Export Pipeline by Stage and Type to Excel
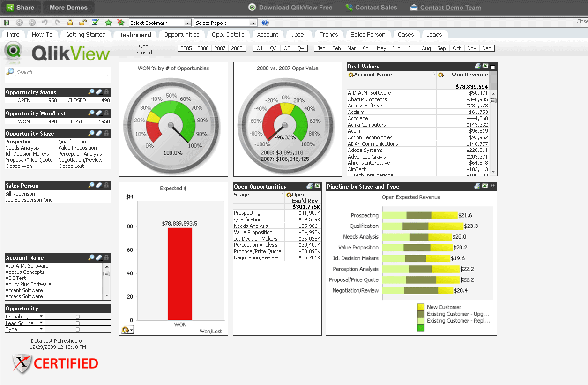This screenshot has height=385, width=588. [x=485, y=187]
